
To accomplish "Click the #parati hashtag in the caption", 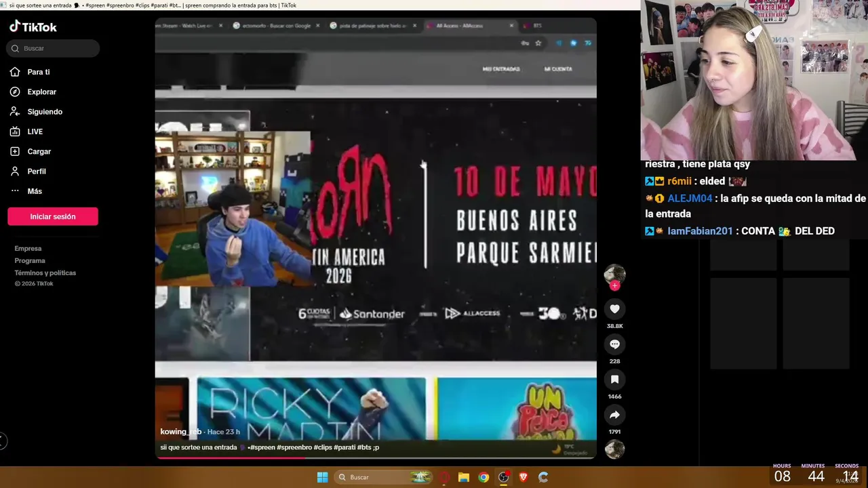I will [344, 447].
